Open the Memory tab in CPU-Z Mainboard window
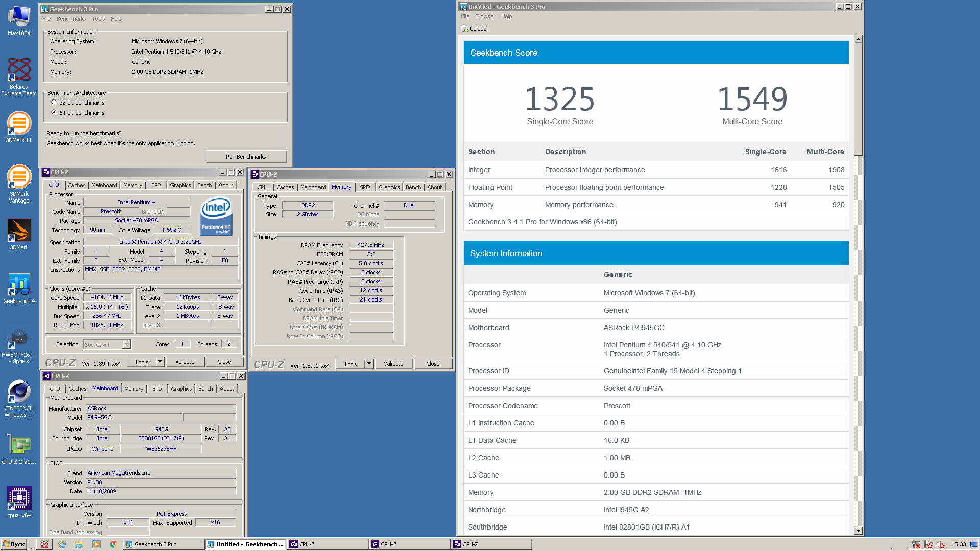The image size is (980, 551). pos(134,389)
